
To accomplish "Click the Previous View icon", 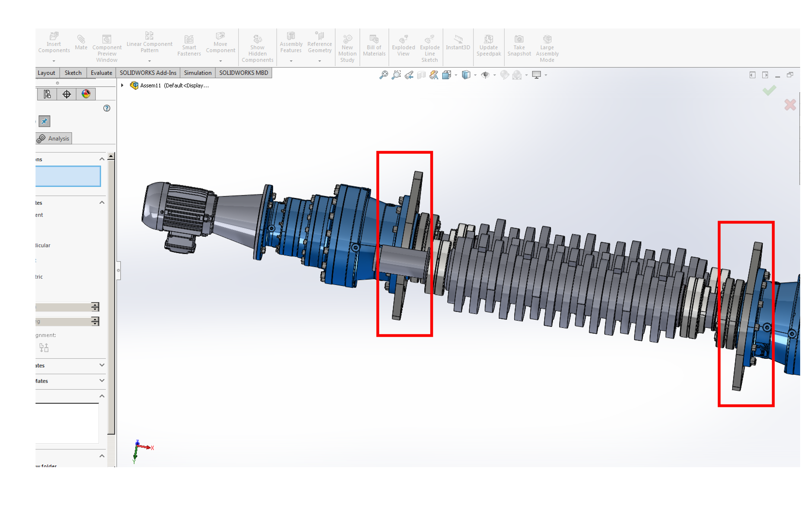I will tap(409, 75).
